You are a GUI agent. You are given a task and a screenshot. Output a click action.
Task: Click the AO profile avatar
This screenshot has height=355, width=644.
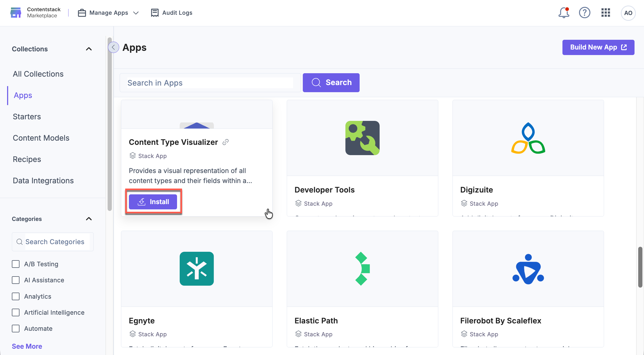click(x=628, y=13)
